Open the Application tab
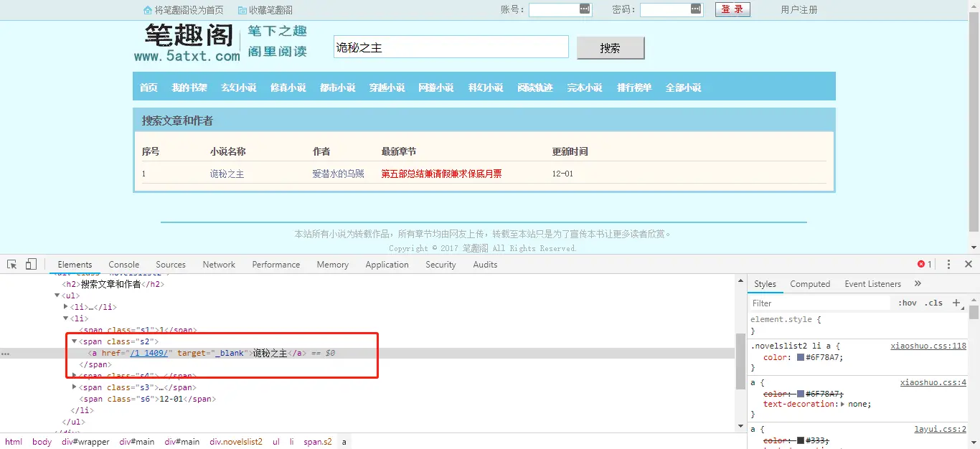980x449 pixels. point(387,264)
